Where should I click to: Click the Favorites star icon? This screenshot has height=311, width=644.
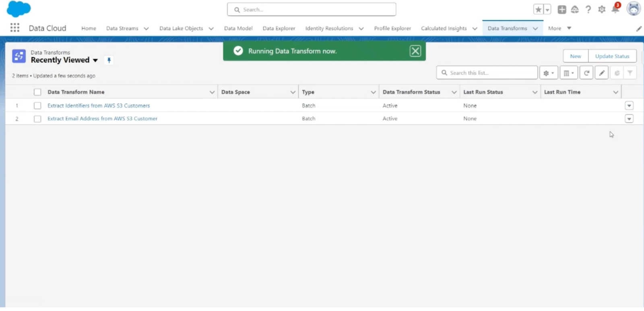click(538, 10)
